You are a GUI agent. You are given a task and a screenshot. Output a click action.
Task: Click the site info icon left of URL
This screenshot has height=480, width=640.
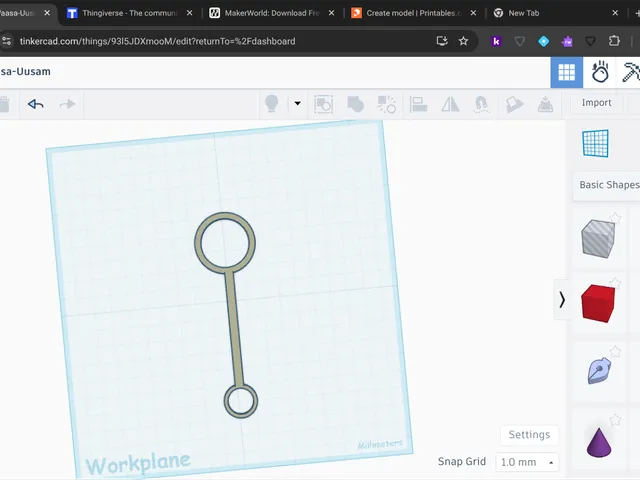coord(6,41)
